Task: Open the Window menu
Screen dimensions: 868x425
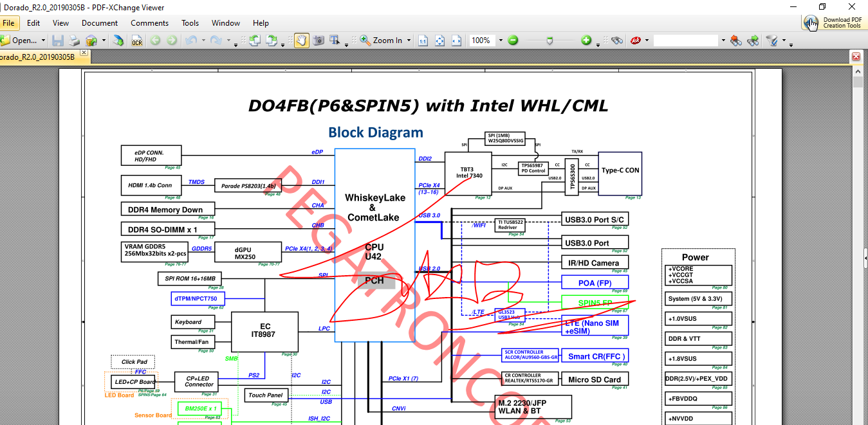Action: [x=226, y=23]
